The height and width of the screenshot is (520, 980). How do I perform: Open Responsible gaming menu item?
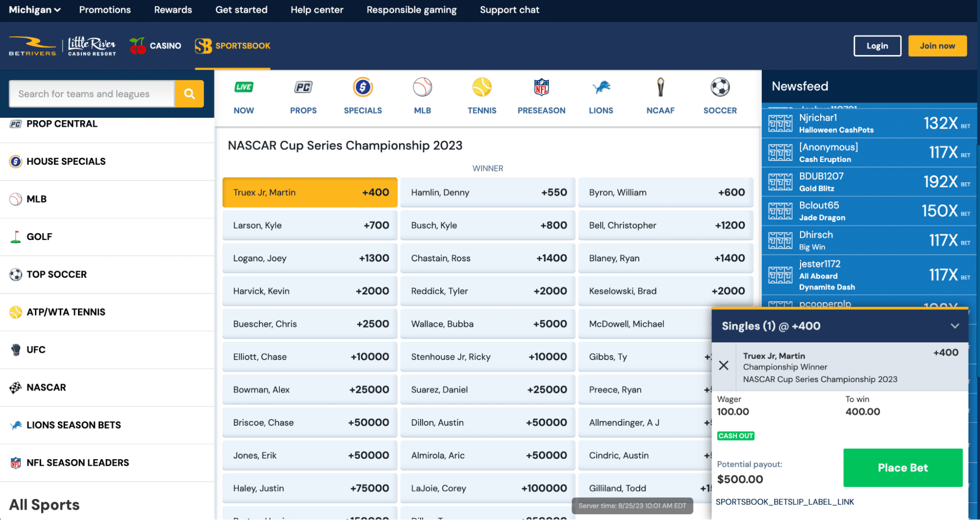pyautogui.click(x=411, y=10)
